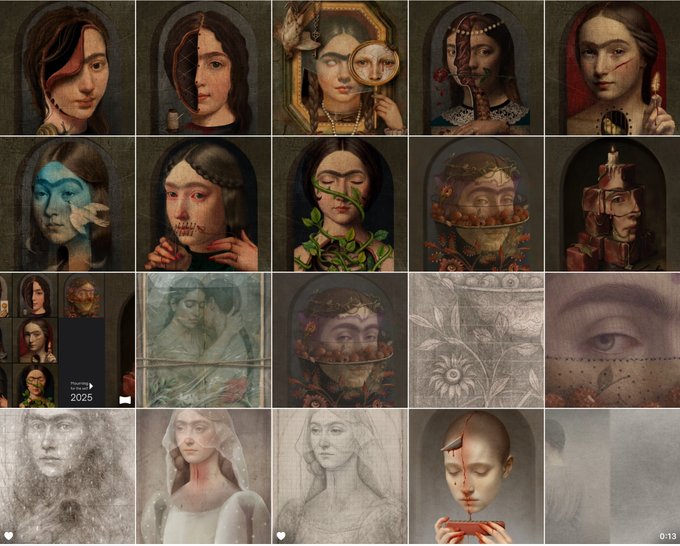Open thorn-crowned portrait with fruit bowl face

476,204
